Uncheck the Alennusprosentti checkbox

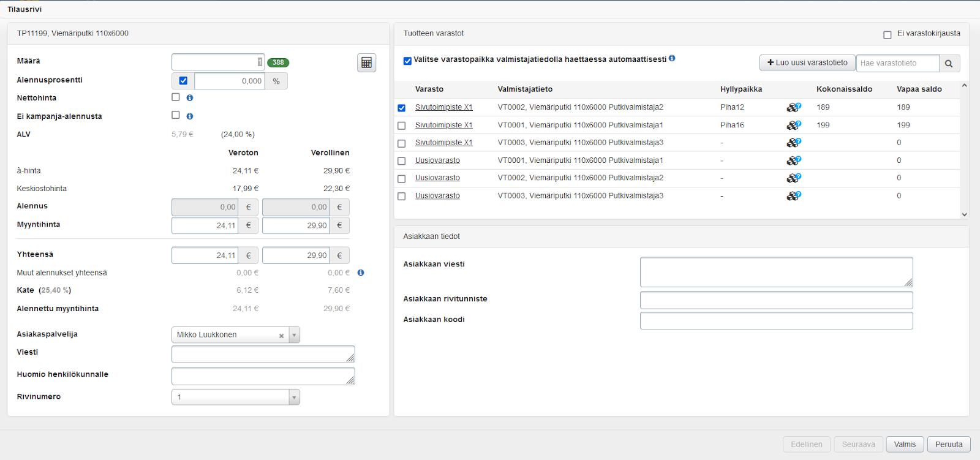pos(183,81)
